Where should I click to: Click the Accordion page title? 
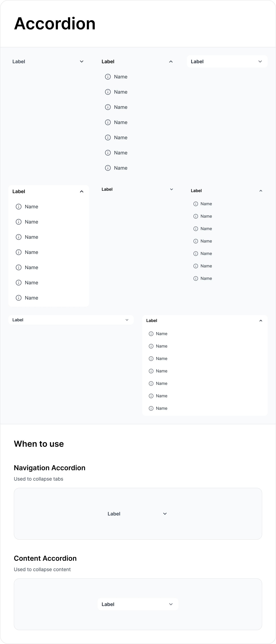[x=55, y=24]
